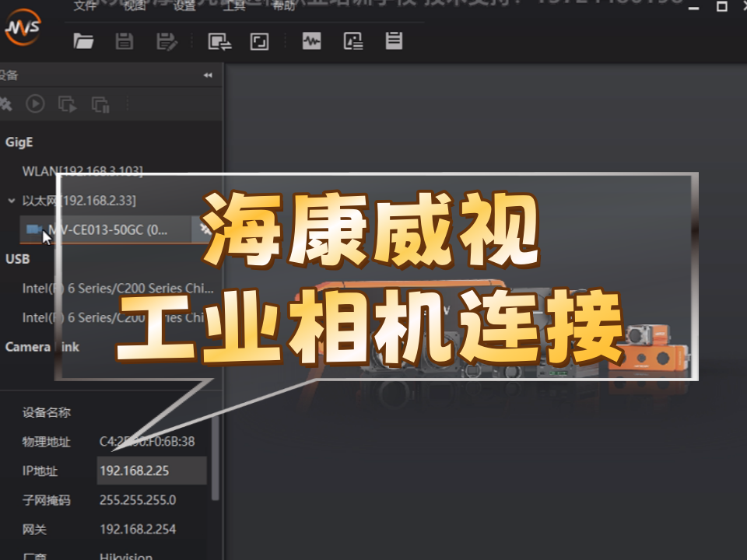Click connect plug icon beside MV-CE013-50GC
The width and height of the screenshot is (747, 560).
205,229
